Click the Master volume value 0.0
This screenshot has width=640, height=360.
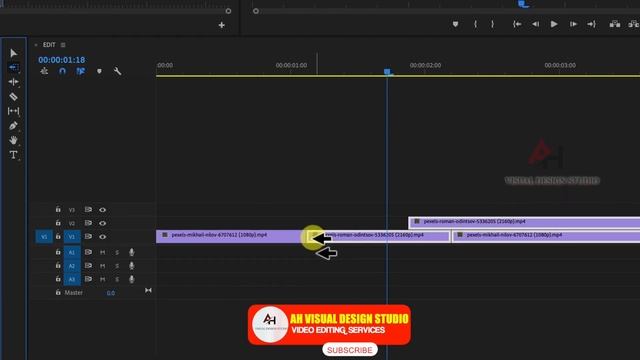[x=111, y=293]
